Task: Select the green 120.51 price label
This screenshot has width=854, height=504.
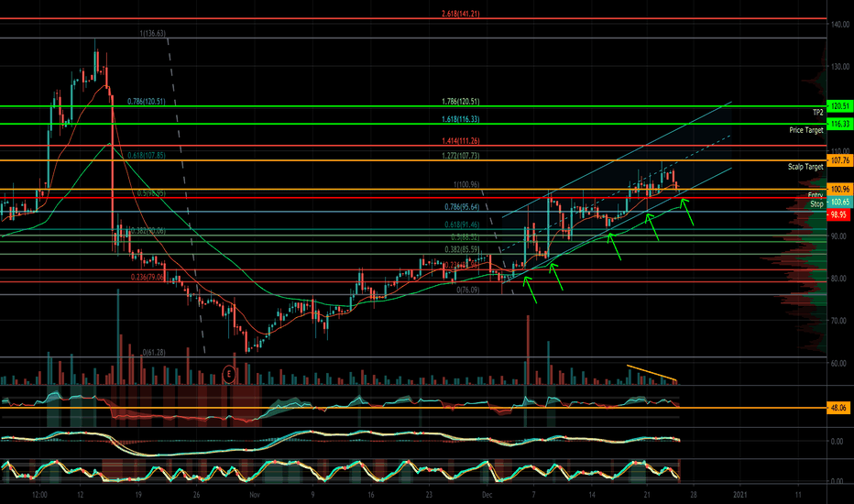Action: (839, 106)
